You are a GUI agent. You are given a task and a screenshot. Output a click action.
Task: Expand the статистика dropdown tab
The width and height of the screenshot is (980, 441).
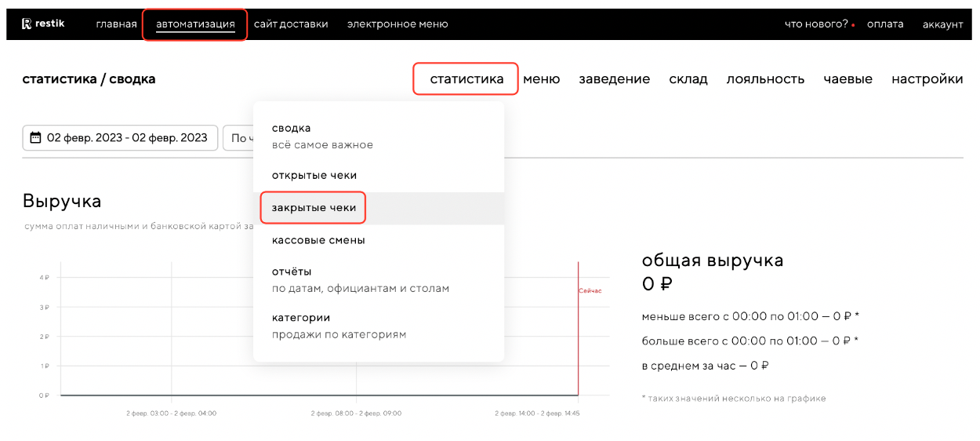coord(466,78)
